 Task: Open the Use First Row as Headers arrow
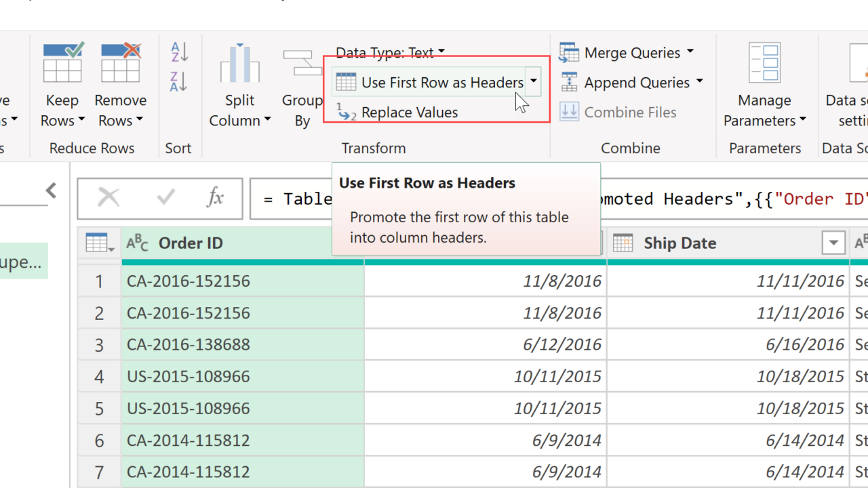534,82
